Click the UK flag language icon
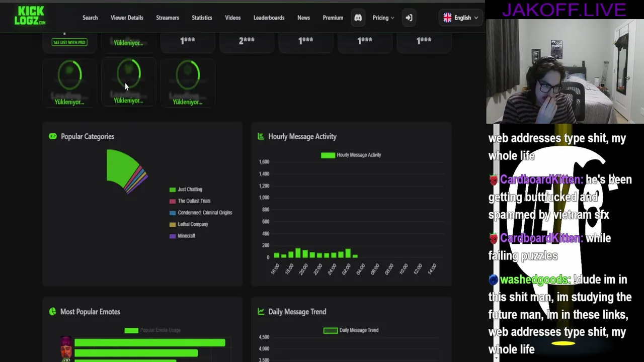Screen dimensions: 644x362 pos(447,18)
